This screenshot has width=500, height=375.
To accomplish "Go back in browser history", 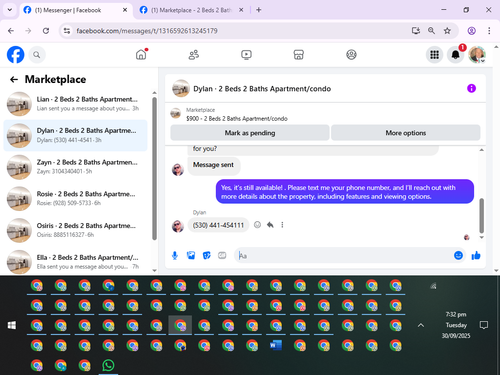I will pos(11,31).
